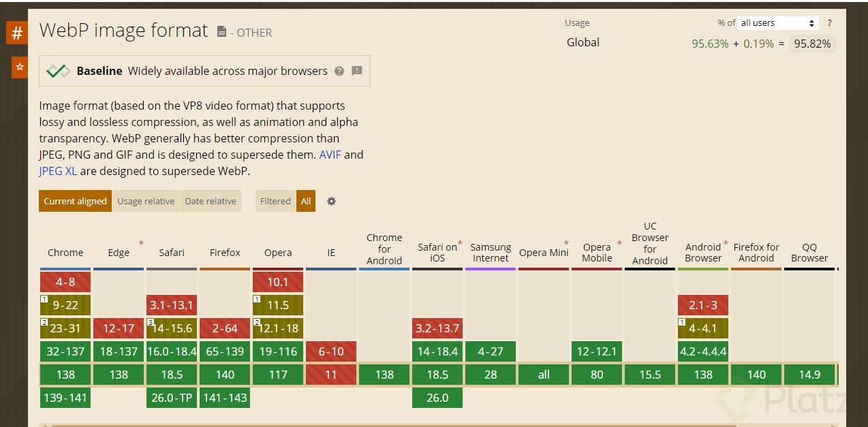Select Android Browser 4.2-4.4.4 cell
This screenshot has height=427, width=868.
(703, 351)
